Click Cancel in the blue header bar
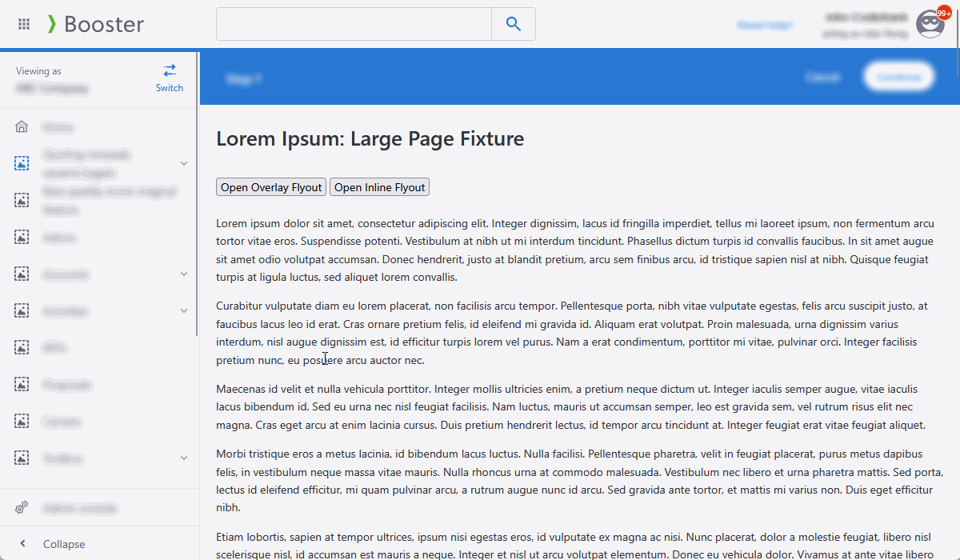 (x=822, y=77)
